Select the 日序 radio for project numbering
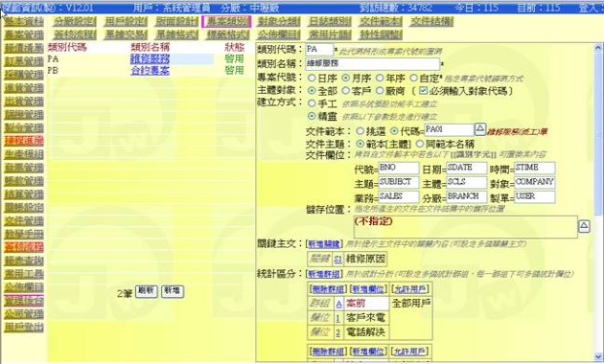The width and height of the screenshot is (604, 364). 312,79
